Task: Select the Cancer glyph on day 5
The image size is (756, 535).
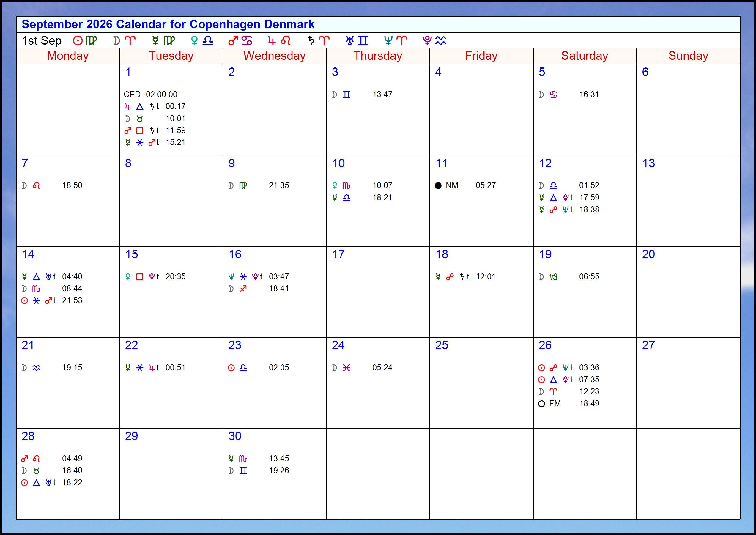Action: coord(553,95)
